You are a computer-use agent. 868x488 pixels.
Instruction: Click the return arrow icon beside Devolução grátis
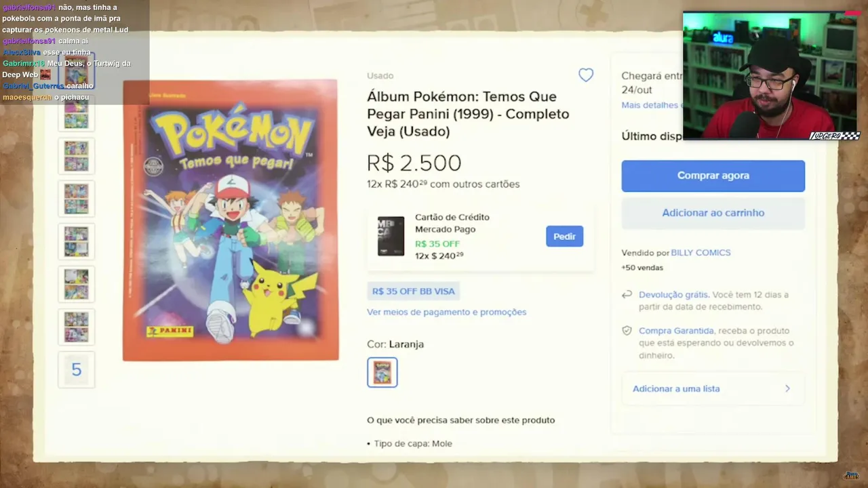[x=627, y=295]
